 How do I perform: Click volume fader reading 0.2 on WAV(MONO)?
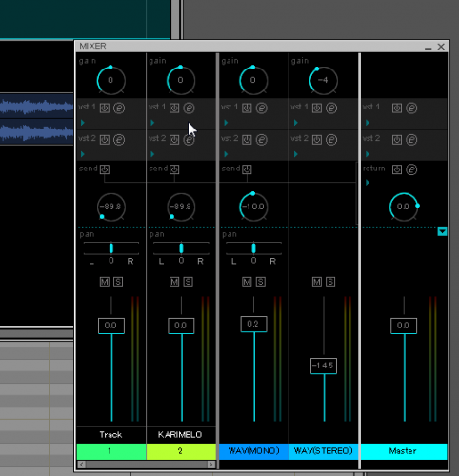(x=253, y=324)
